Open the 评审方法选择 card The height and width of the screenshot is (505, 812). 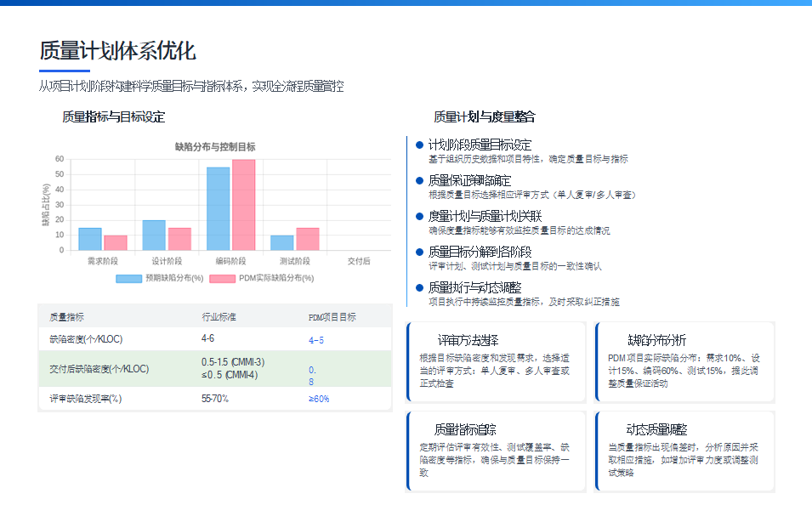[496, 362]
